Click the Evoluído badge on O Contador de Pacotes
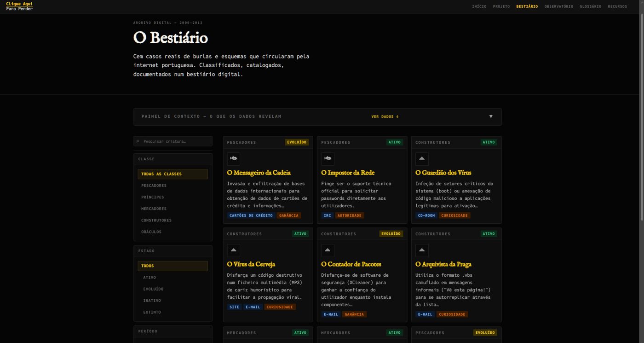The width and height of the screenshot is (644, 343). 391,234
